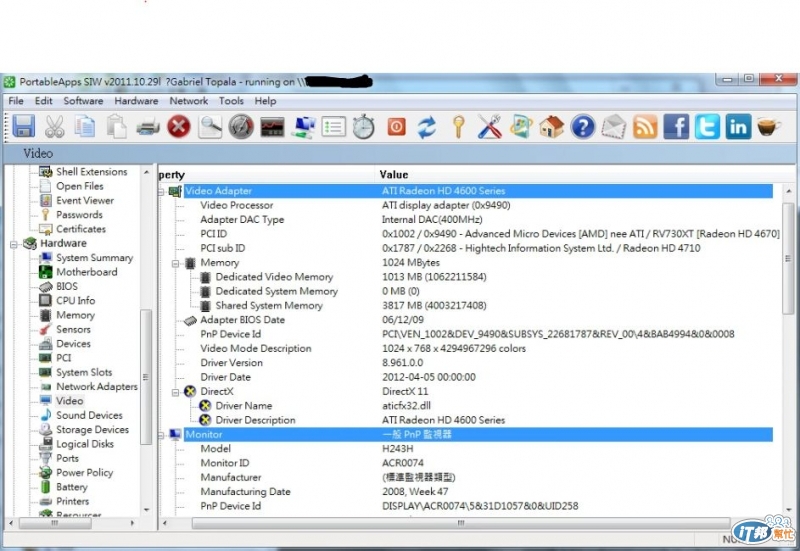Open the Edit menu
Image resolution: width=800 pixels, height=551 pixels.
click(43, 101)
